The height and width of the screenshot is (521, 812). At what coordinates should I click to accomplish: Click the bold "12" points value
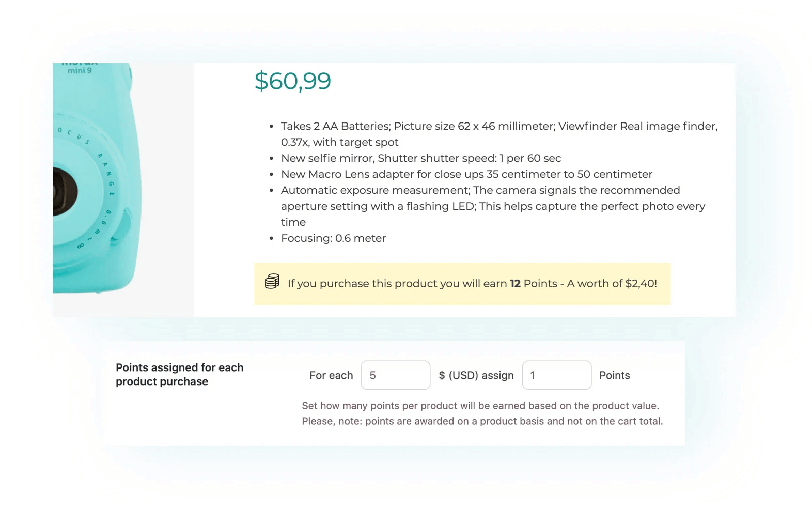(x=515, y=284)
